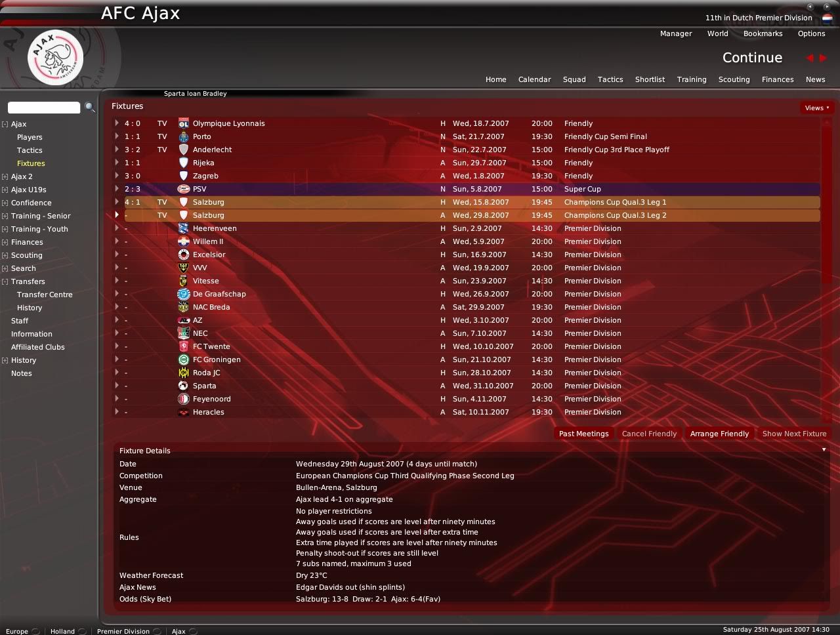Open Affiliated Clubs in sidebar
The image size is (840, 635).
tap(38, 347)
